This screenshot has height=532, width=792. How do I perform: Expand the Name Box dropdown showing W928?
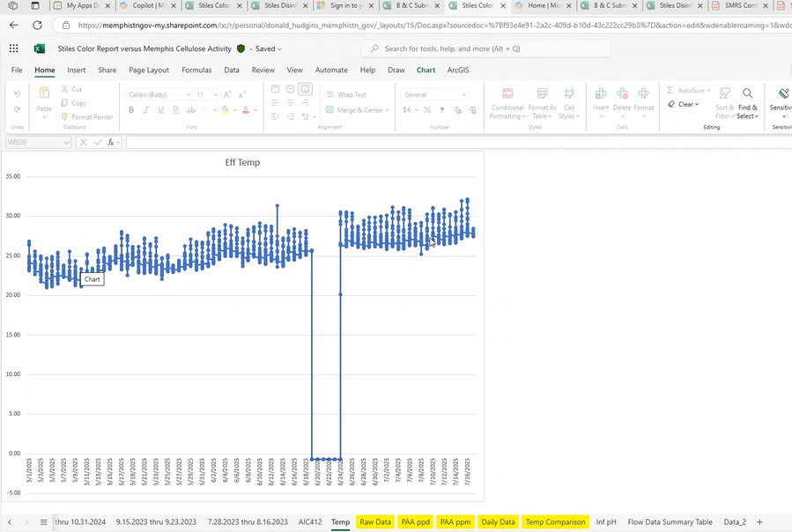66,142
